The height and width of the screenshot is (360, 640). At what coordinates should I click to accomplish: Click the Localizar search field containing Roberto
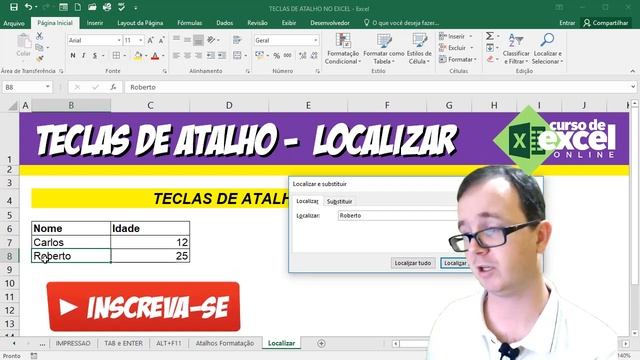(x=398, y=216)
